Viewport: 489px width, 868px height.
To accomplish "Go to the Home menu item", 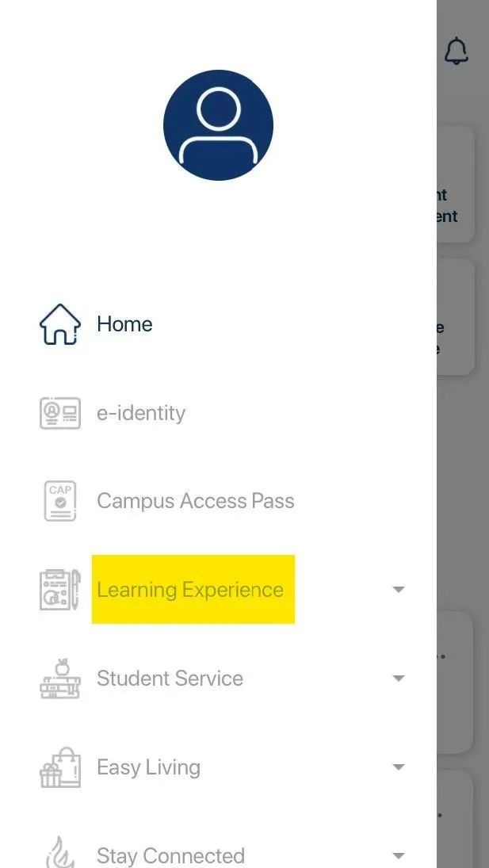I will (x=124, y=324).
